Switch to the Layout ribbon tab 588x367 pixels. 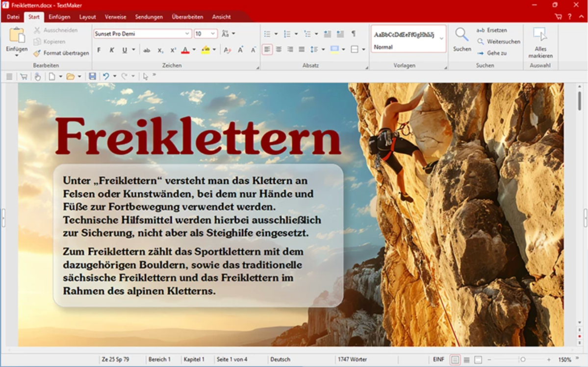88,17
